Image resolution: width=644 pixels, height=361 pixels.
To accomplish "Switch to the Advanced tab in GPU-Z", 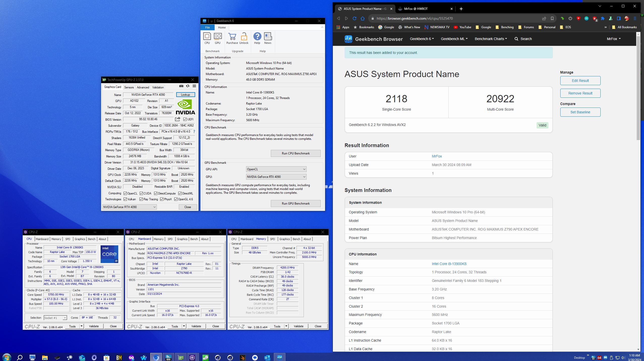I will [x=143, y=87].
